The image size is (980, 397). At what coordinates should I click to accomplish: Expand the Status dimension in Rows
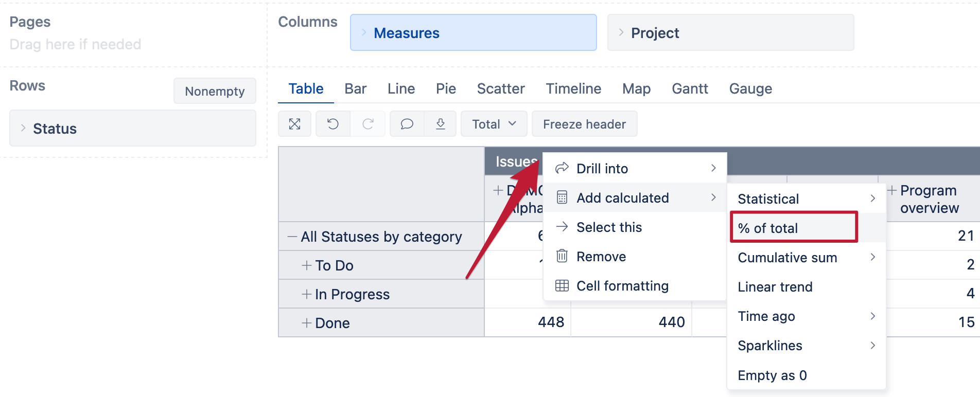[x=23, y=128]
